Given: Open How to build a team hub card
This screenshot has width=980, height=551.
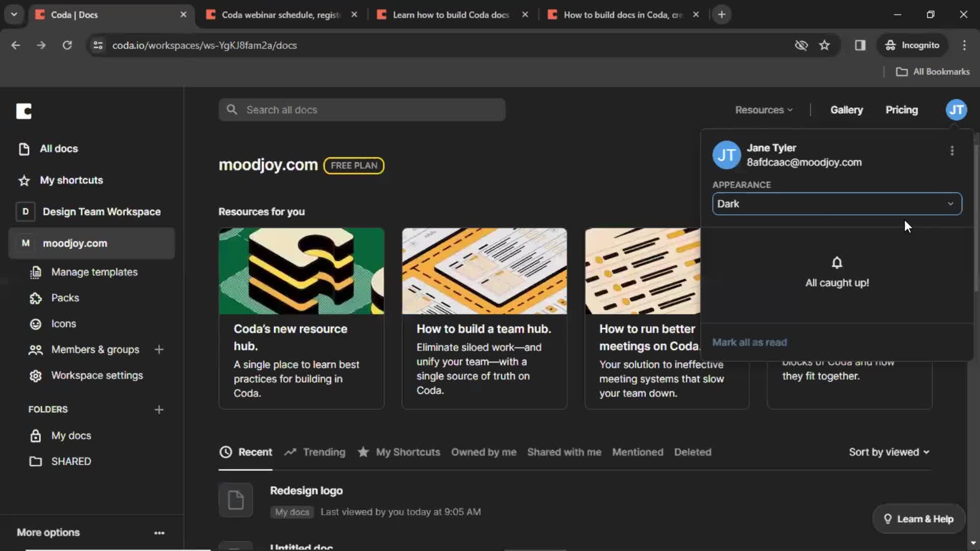Looking at the screenshot, I should point(484,318).
